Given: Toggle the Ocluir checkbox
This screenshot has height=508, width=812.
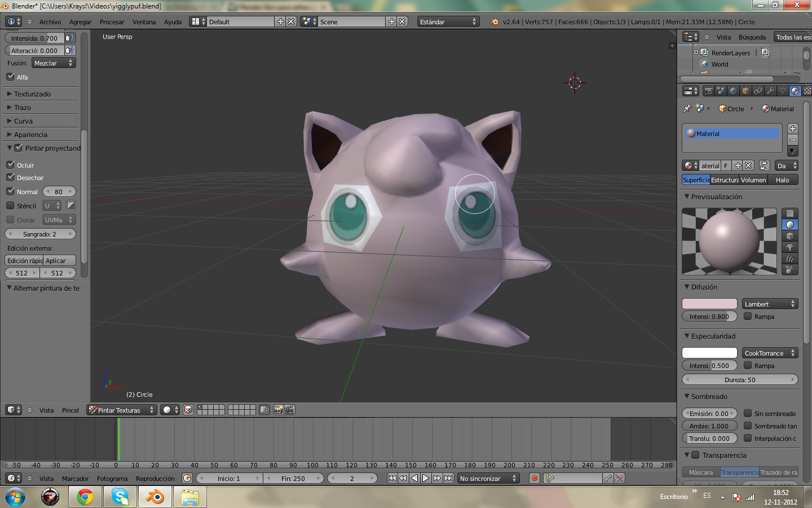Looking at the screenshot, I should point(10,165).
